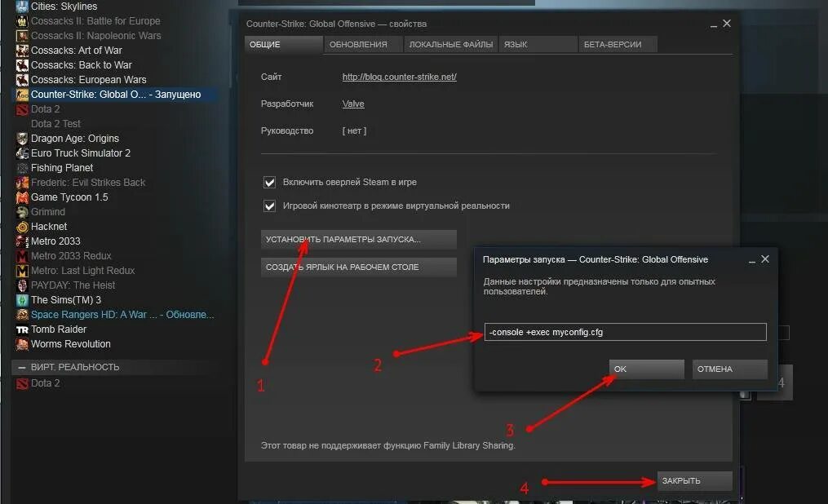Click the Grimind game icon

tap(22, 212)
